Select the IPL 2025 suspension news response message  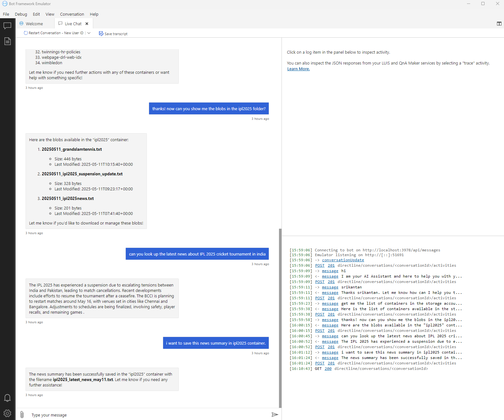point(102,298)
